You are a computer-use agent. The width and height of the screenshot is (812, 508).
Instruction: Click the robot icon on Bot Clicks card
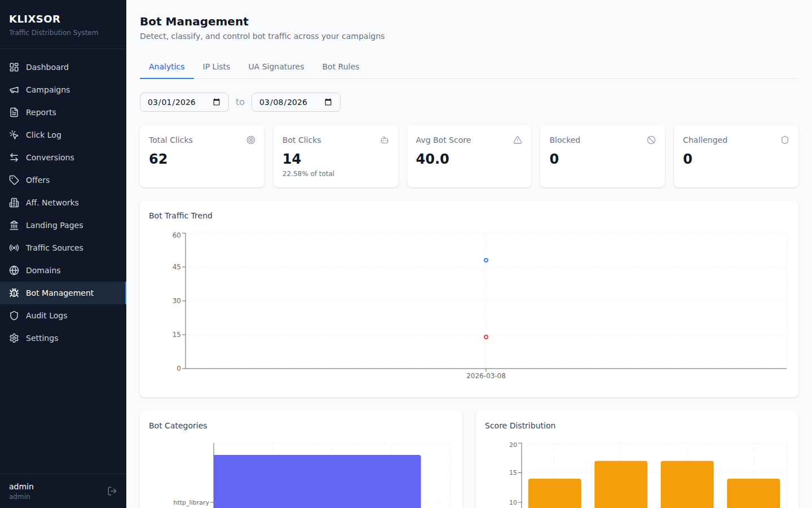[x=384, y=139]
